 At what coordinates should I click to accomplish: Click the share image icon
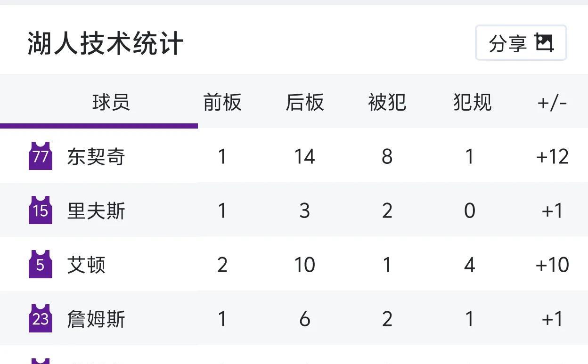544,43
